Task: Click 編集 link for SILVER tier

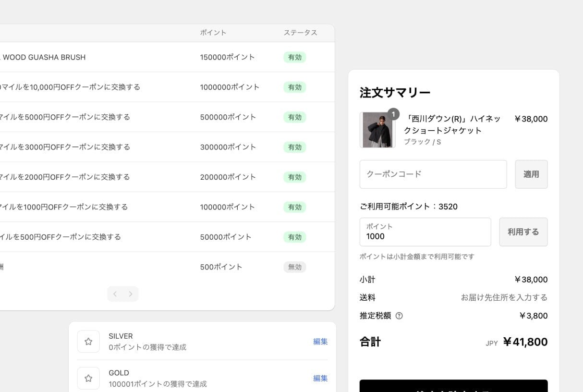Action: pos(320,342)
